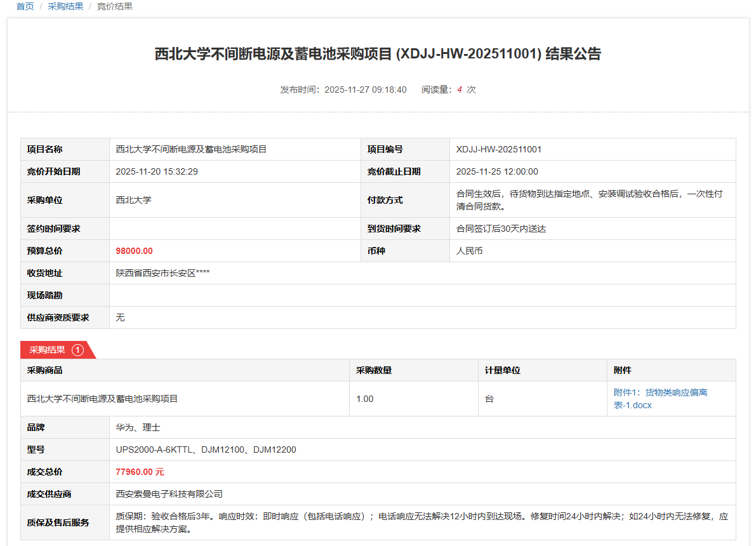The width and height of the screenshot is (756, 546).
Task: Click bidding deadline 2025-11-25 12:00:00
Action: point(497,171)
